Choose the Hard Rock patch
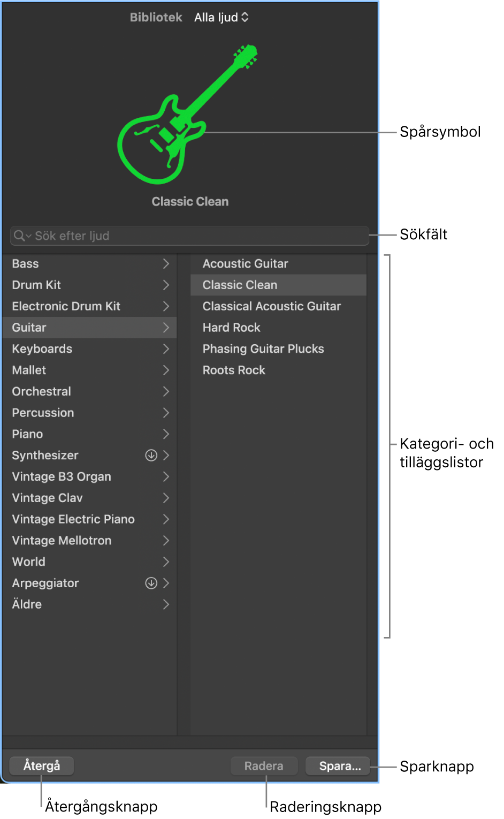The height and width of the screenshot is (819, 504). (278, 328)
